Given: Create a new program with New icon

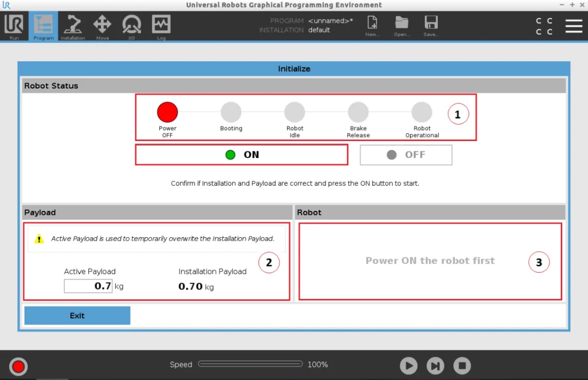Looking at the screenshot, I should (x=372, y=26).
